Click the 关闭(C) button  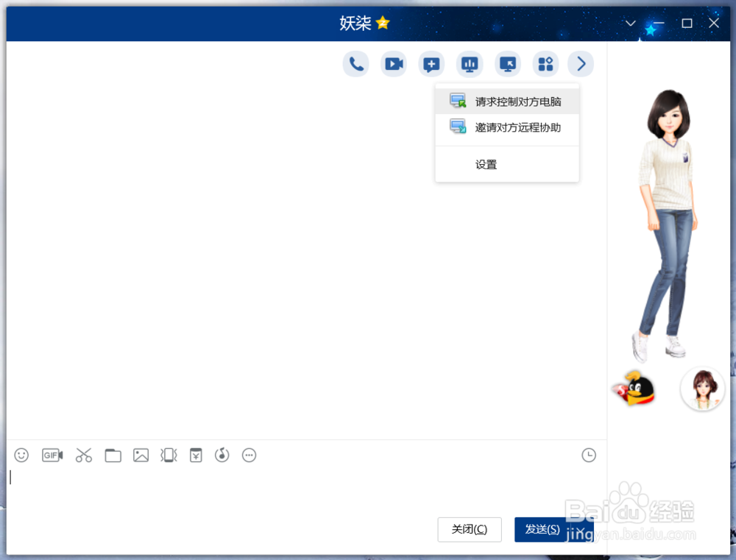(x=470, y=529)
